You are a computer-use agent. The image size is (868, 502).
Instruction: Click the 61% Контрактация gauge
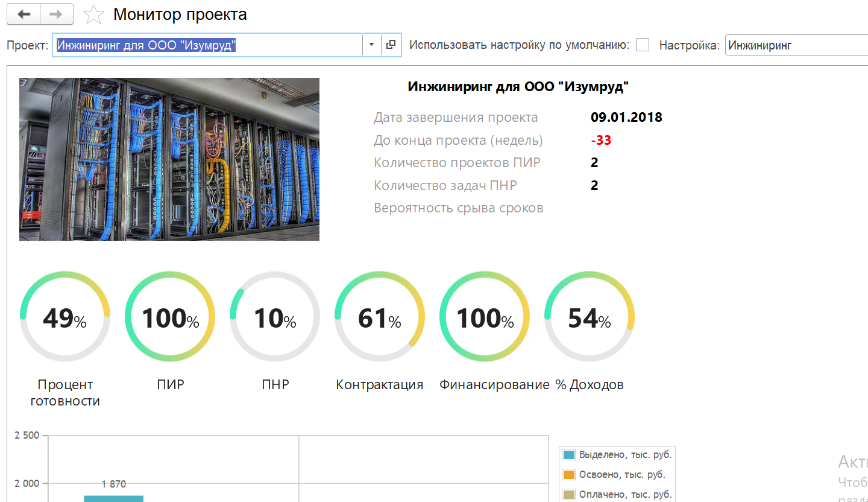[380, 316]
